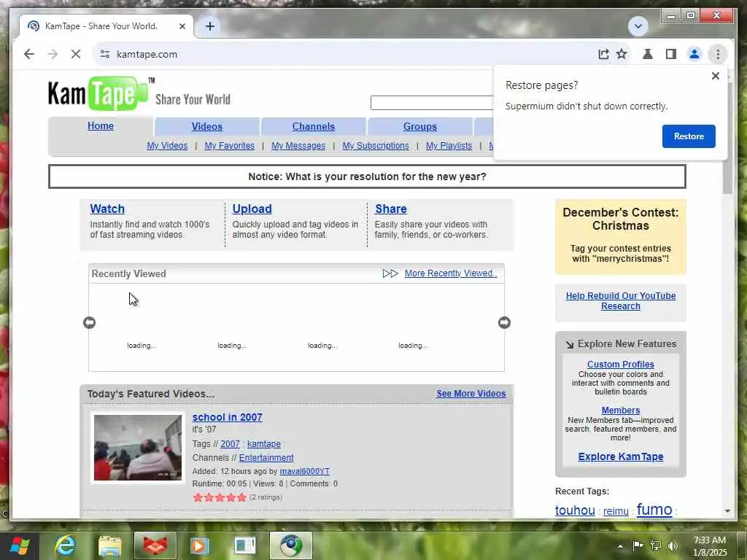Open Action Center flag tray icon
Viewport: 747px width, 560px height.
pyautogui.click(x=638, y=545)
